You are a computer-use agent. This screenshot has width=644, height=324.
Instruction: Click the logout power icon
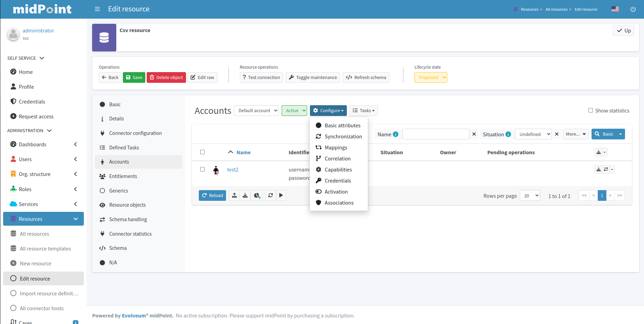[x=633, y=9]
